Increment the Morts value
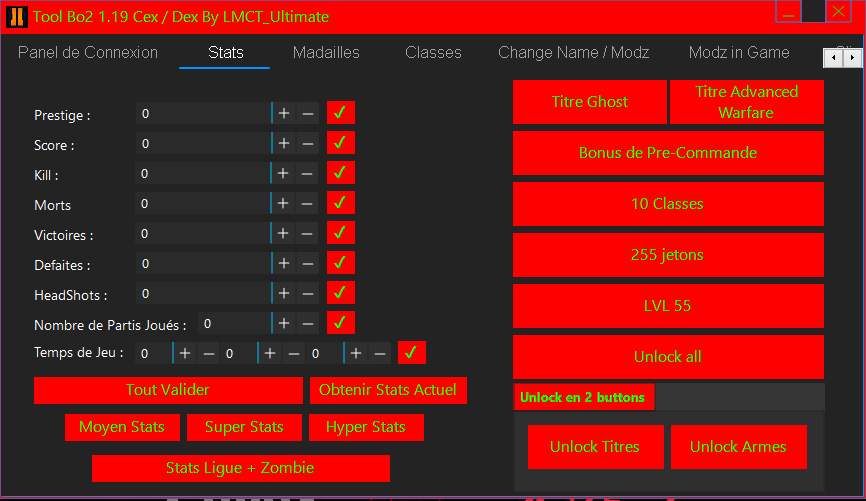The width and height of the screenshot is (866, 501). (283, 203)
